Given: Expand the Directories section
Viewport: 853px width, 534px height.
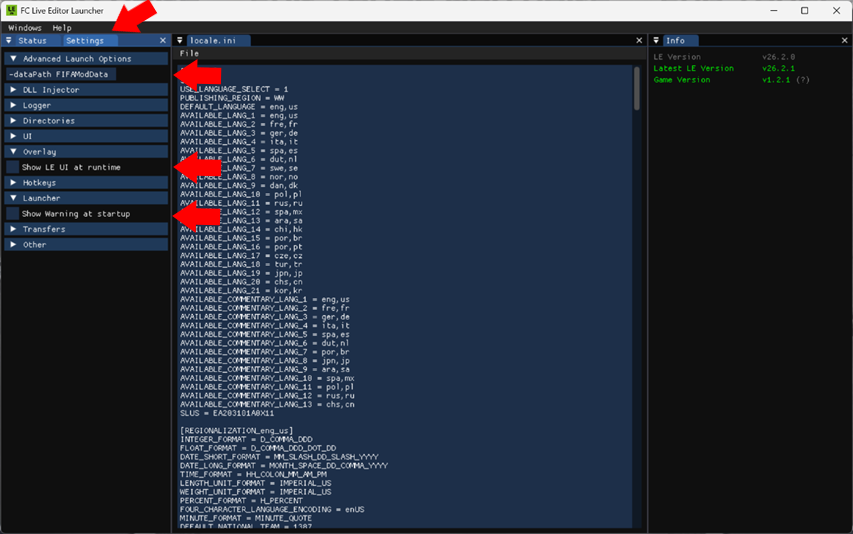Looking at the screenshot, I should 13,121.
